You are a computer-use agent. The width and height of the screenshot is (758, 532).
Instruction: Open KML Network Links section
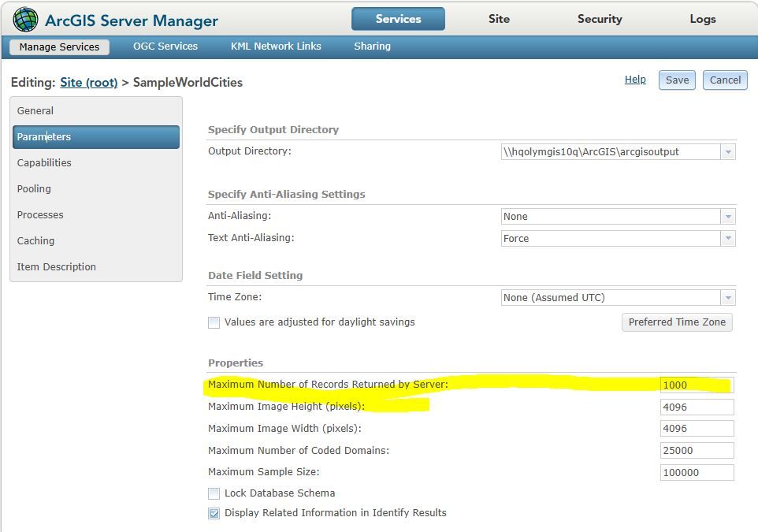click(x=276, y=47)
